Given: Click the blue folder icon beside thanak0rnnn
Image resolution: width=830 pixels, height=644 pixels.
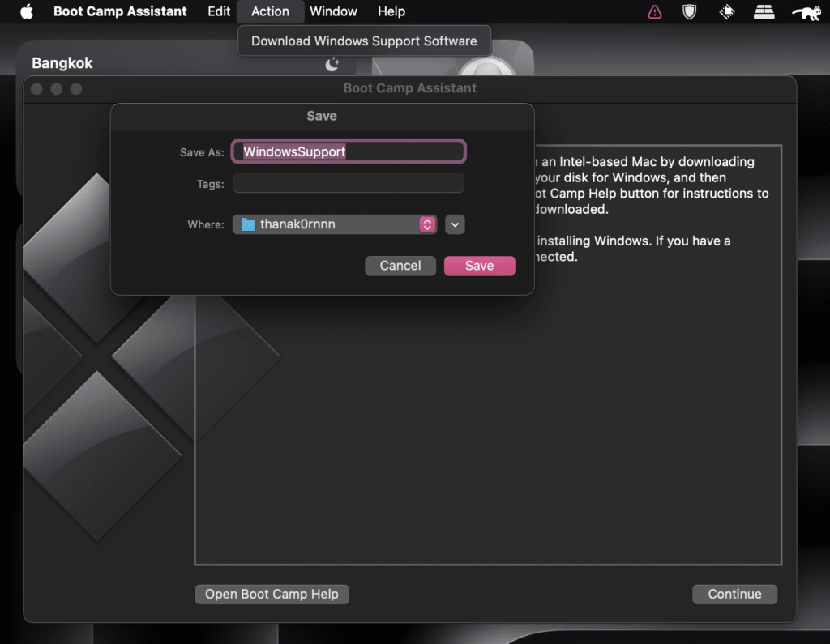Looking at the screenshot, I should point(248,224).
